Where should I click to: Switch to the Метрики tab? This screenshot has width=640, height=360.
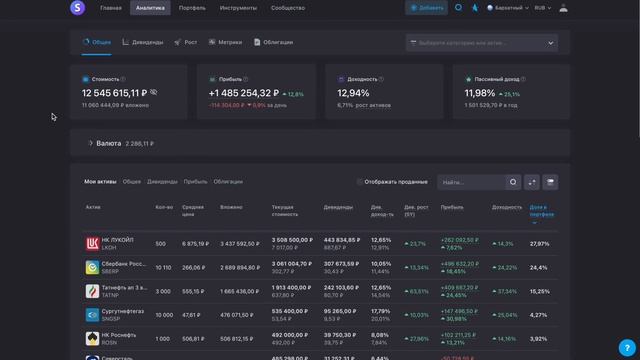(225, 42)
